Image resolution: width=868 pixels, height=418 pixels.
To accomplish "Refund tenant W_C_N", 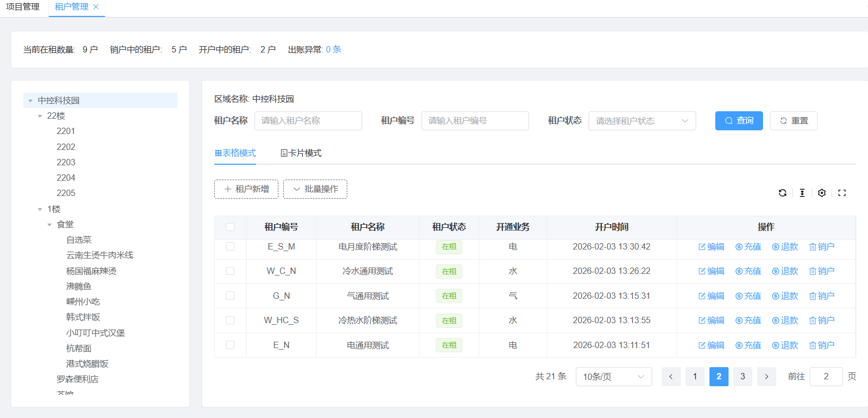I will click(x=785, y=271).
